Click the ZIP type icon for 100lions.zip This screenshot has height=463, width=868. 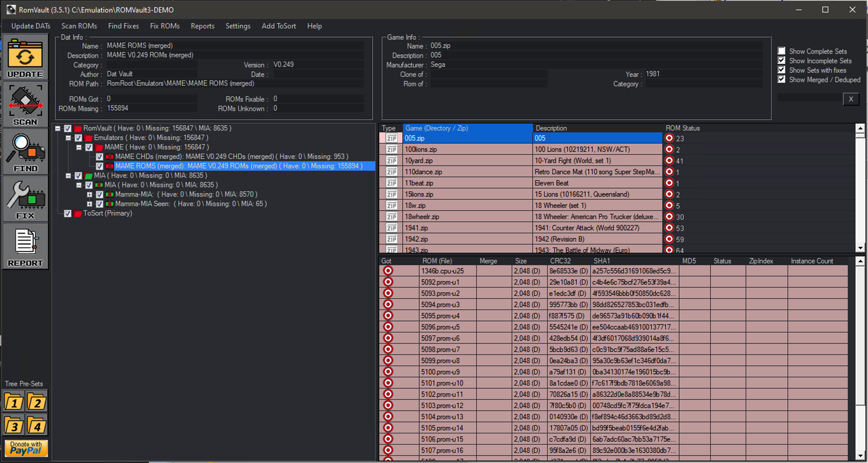[x=391, y=149]
